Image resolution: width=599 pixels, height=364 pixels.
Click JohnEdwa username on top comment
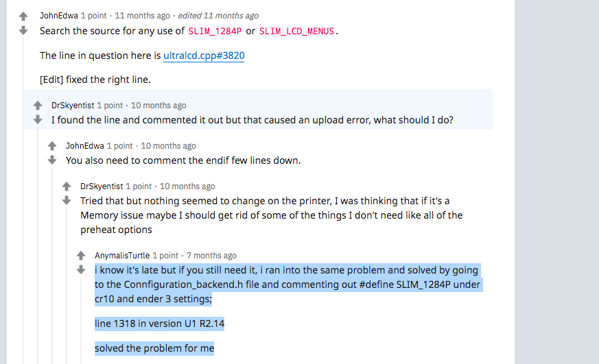(58, 15)
